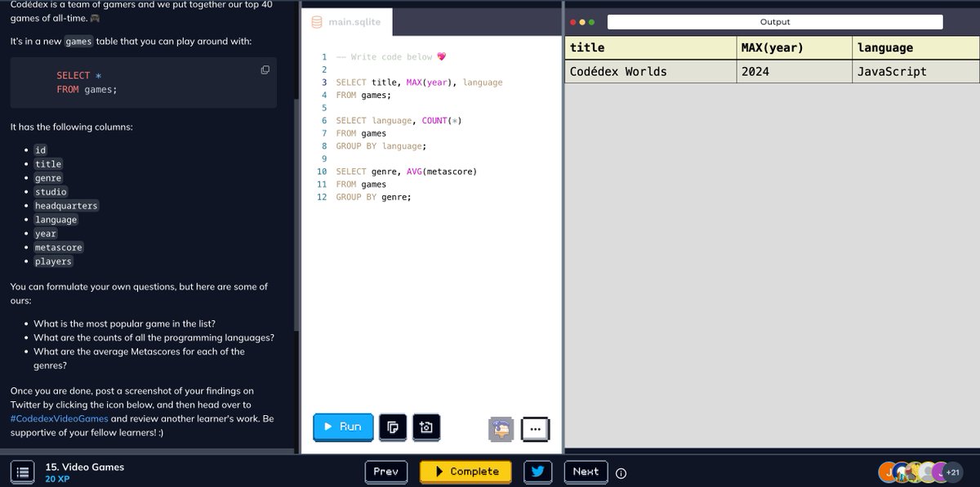The height and width of the screenshot is (487, 980).
Task: Open the pixel character helper icon
Action: (x=501, y=428)
